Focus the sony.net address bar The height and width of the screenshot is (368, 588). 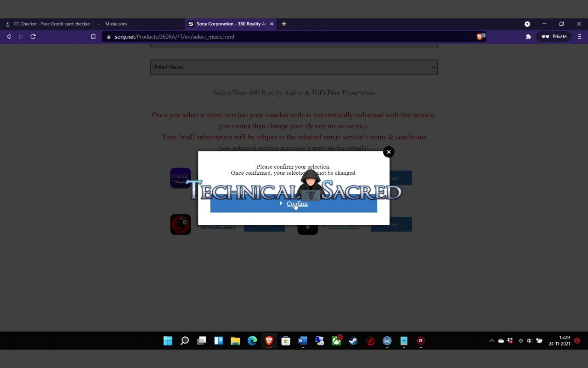tap(287, 37)
